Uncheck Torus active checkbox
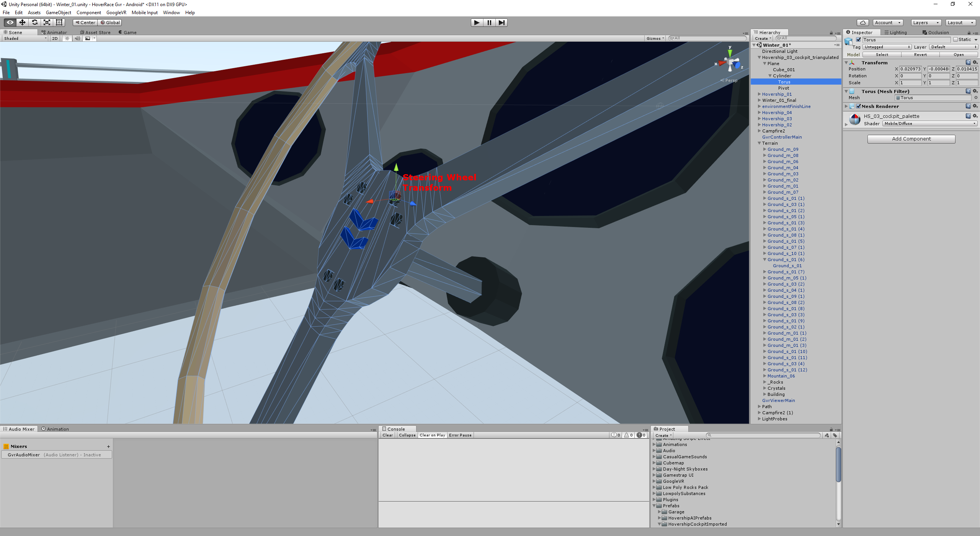The height and width of the screenshot is (536, 980). [859, 39]
